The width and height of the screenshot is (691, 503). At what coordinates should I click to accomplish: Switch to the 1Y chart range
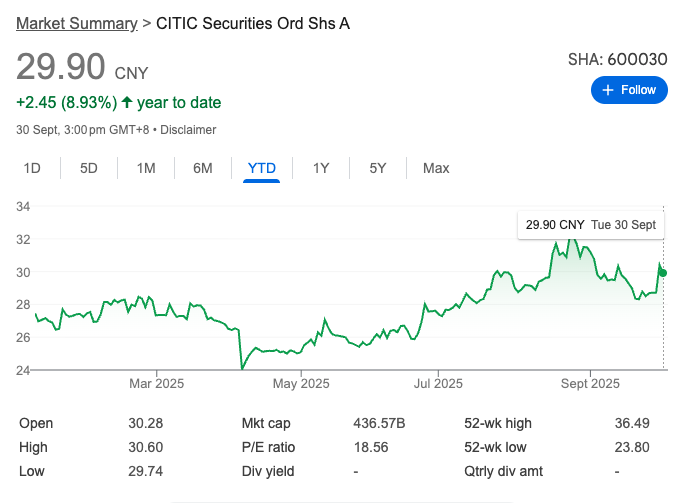tap(321, 168)
